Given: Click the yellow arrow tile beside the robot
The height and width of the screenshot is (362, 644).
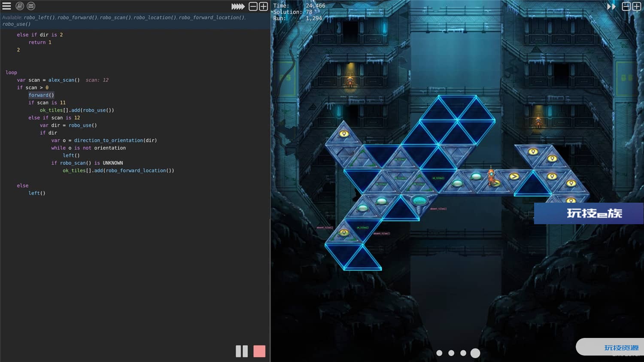Looking at the screenshot, I should pos(514,176).
